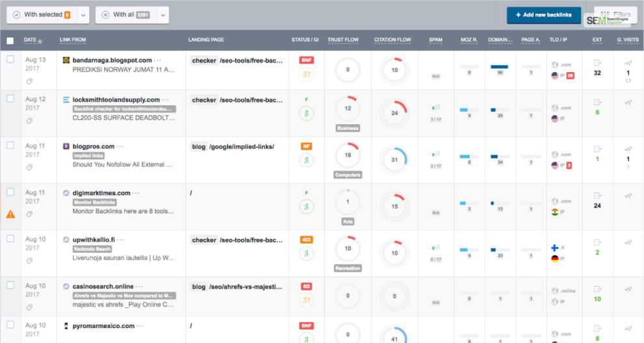The width and height of the screenshot is (644, 343).
Task: Expand options dots next to upwithkallio.fi
Action: (x=120, y=240)
